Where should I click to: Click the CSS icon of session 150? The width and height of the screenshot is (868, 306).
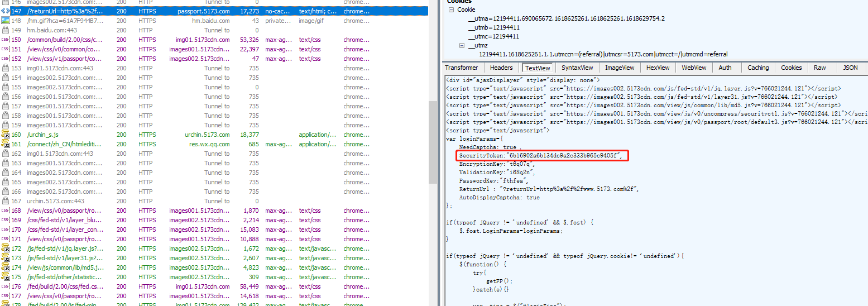pyautogui.click(x=5, y=40)
